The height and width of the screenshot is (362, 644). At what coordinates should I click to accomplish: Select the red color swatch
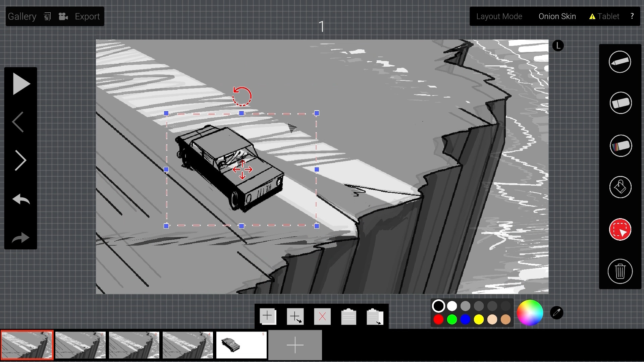click(x=438, y=320)
